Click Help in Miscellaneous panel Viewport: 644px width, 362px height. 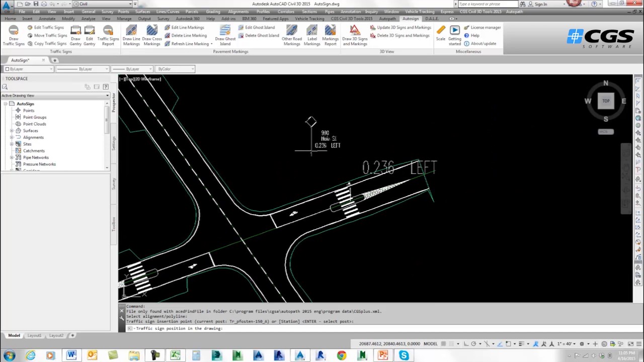point(471,36)
